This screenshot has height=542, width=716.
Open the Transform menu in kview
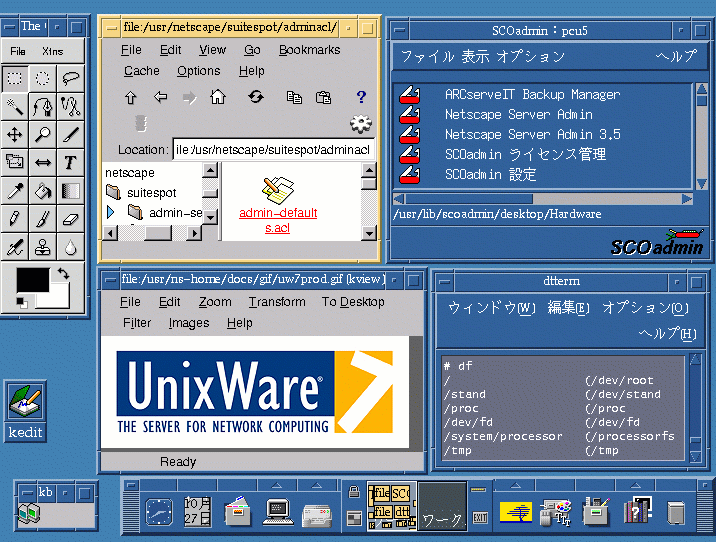point(277,302)
